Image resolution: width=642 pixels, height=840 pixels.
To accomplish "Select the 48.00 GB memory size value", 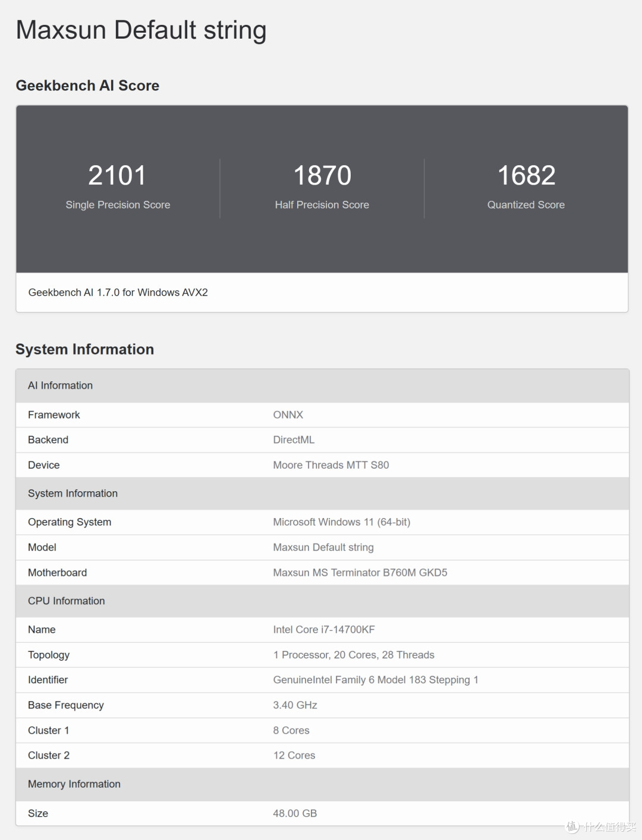I will [295, 813].
